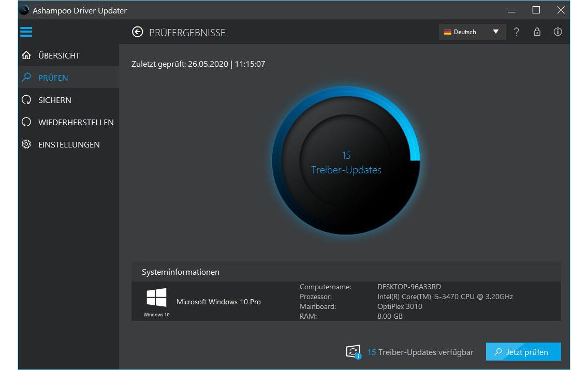This screenshot has height=370, width=588.
Task: Click the Systeminformationen panel header
Action: (181, 272)
